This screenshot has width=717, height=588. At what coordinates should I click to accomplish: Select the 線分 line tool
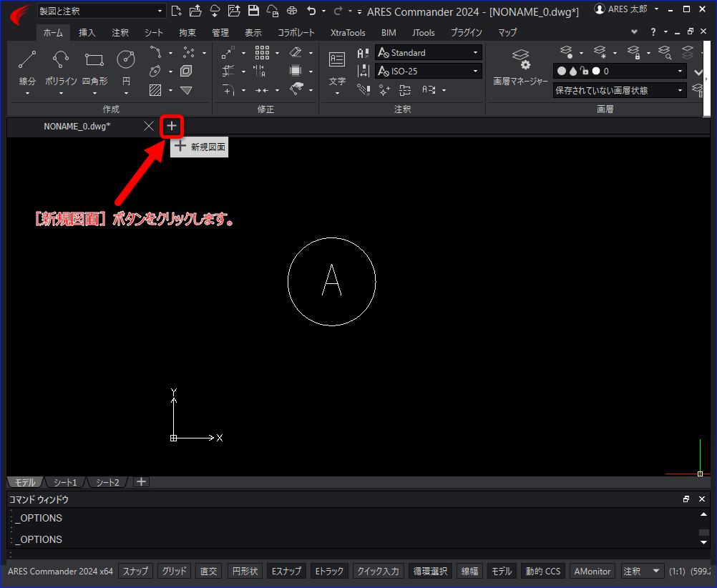pyautogui.click(x=27, y=67)
